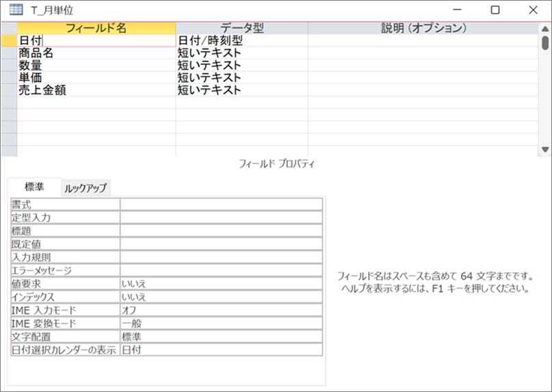Screen dimensions: 552x392
Task: Click the row selector for 売上金額 row
Action: 9,90
